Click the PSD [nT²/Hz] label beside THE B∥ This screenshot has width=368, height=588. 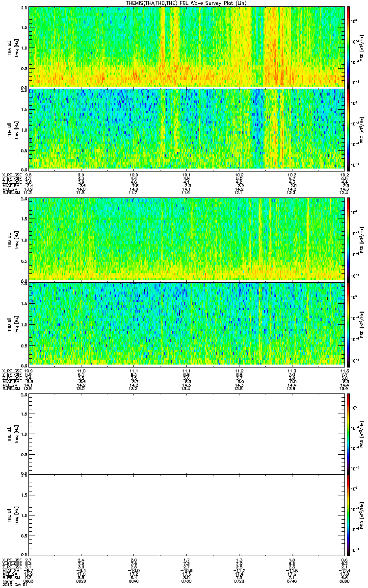[x=362, y=514]
